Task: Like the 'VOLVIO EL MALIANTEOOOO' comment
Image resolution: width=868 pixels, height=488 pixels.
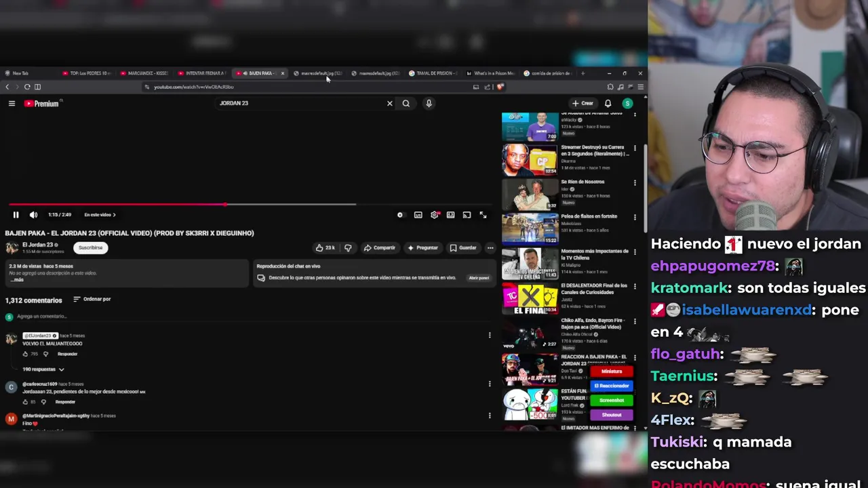Action: point(26,354)
